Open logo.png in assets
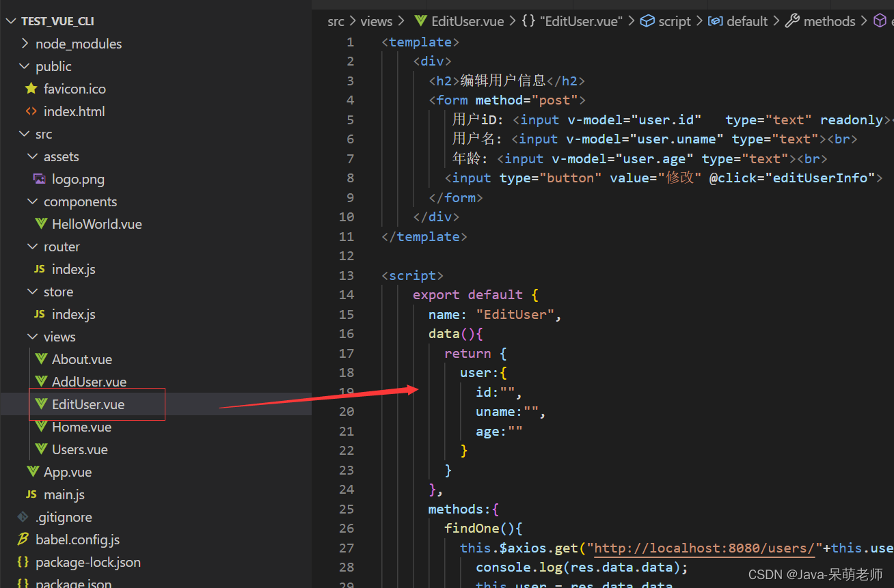This screenshot has height=588, width=894. [x=78, y=179]
